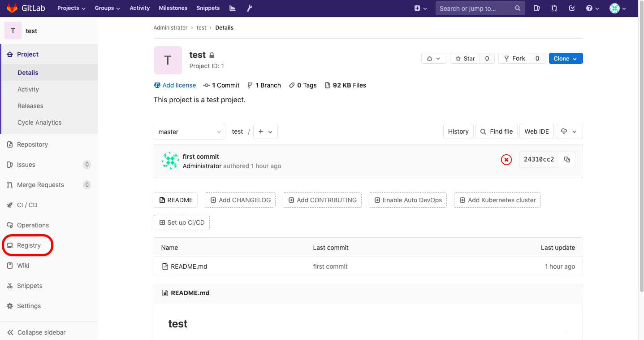Copy the commit SHA 24310cc2
Screen dimensions: 644x340
(x=567, y=159)
